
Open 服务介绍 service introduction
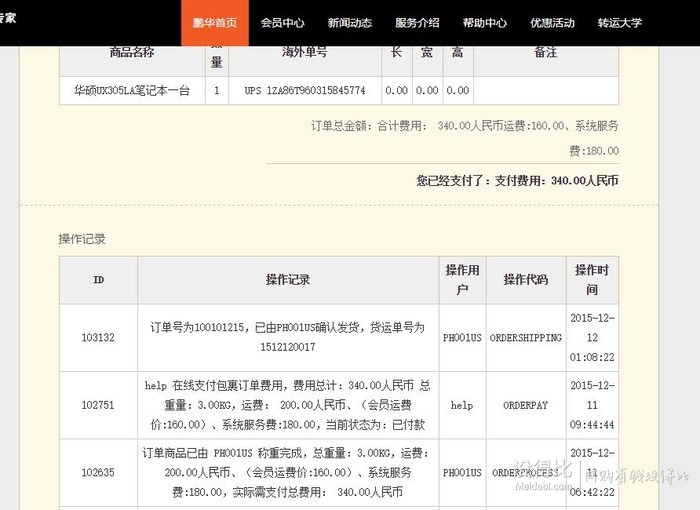click(417, 23)
